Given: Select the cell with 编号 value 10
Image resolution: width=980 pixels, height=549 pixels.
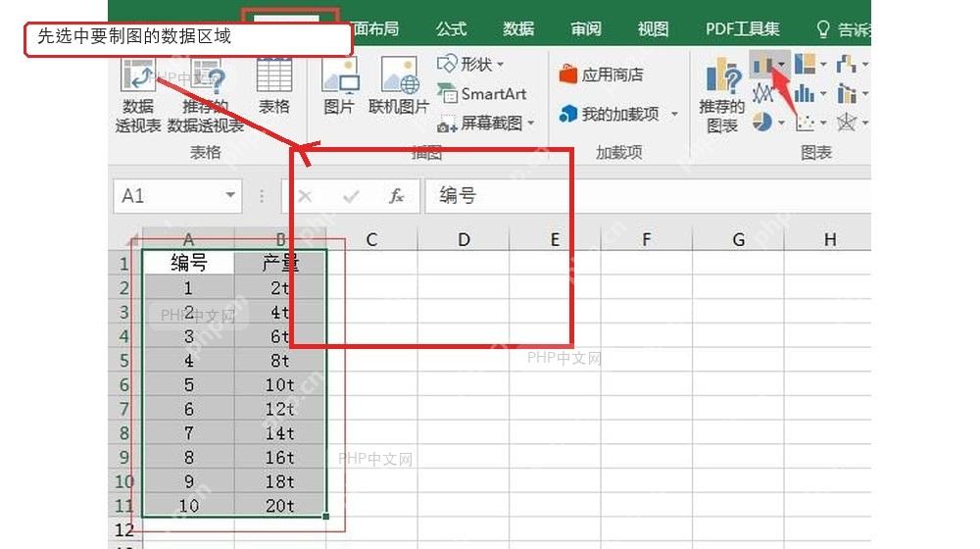Looking at the screenshot, I should 188,505.
